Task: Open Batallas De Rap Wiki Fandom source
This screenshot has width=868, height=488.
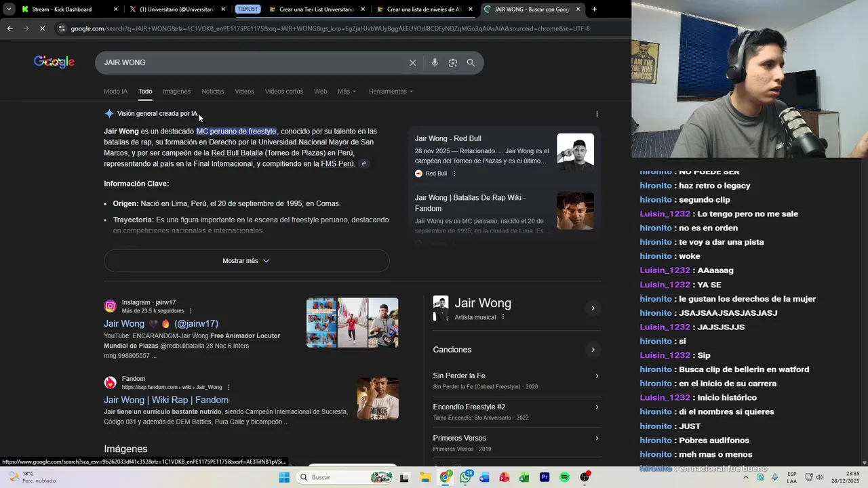Action: (504, 213)
